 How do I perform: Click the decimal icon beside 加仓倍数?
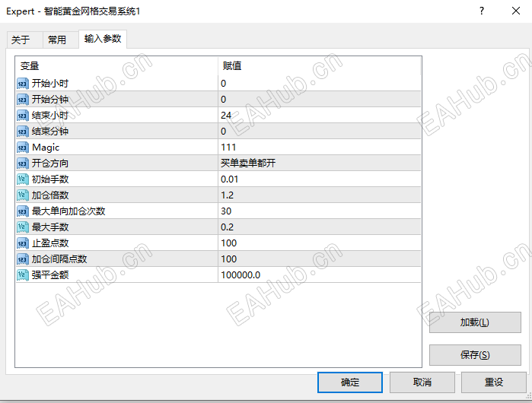tap(23, 195)
